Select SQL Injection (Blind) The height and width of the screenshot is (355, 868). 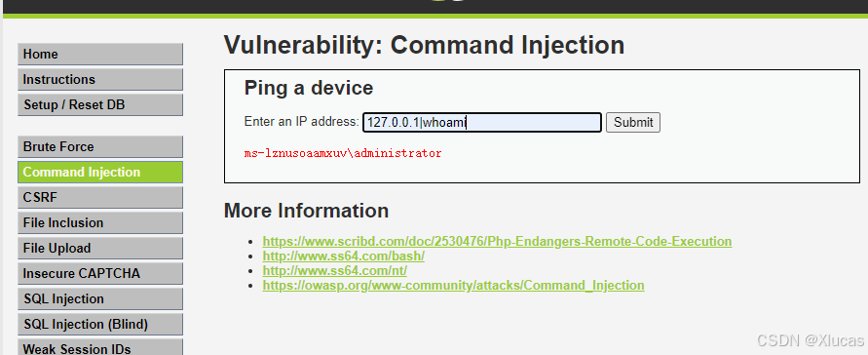point(100,324)
